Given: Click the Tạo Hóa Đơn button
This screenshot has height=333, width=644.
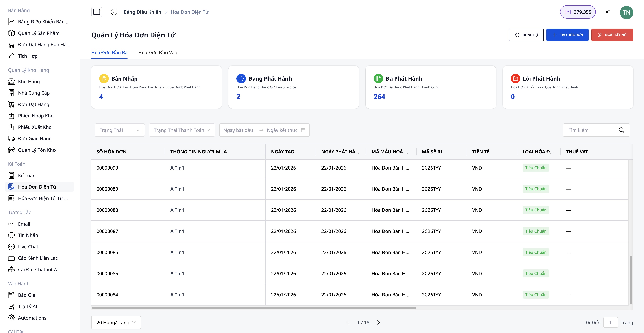Looking at the screenshot, I should pos(567,35).
